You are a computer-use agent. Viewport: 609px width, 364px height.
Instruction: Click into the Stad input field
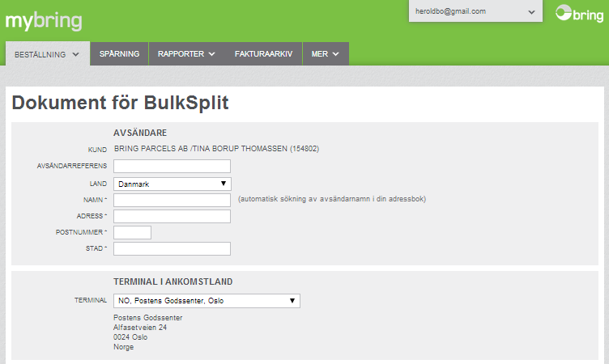coord(172,249)
